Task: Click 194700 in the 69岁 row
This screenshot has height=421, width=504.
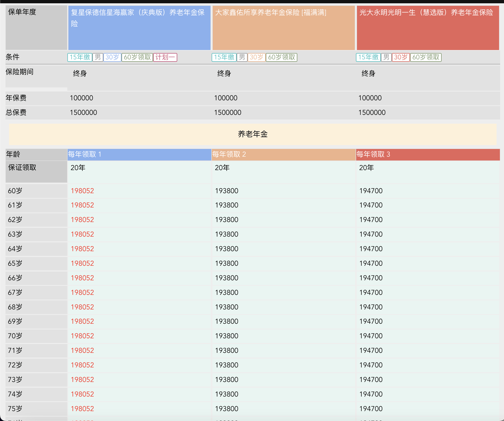Action: [371, 322]
